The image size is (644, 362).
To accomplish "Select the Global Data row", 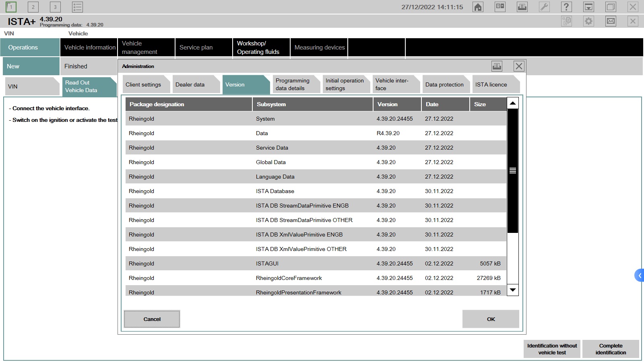I will 316,162.
